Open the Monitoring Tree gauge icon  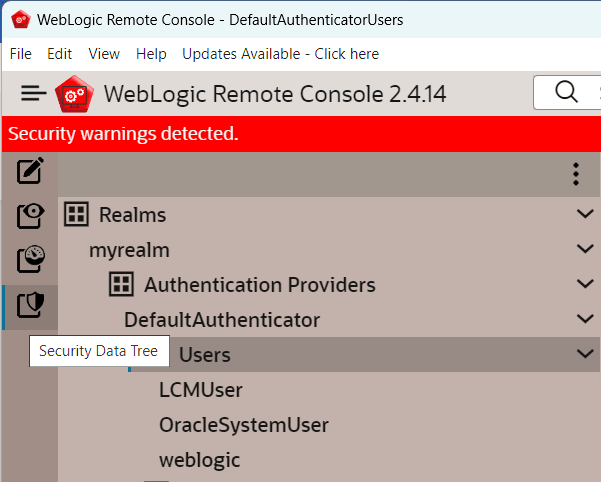pyautogui.click(x=30, y=259)
